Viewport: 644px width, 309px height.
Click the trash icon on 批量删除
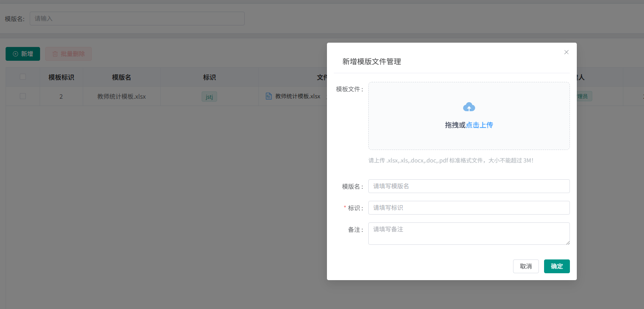coord(55,54)
